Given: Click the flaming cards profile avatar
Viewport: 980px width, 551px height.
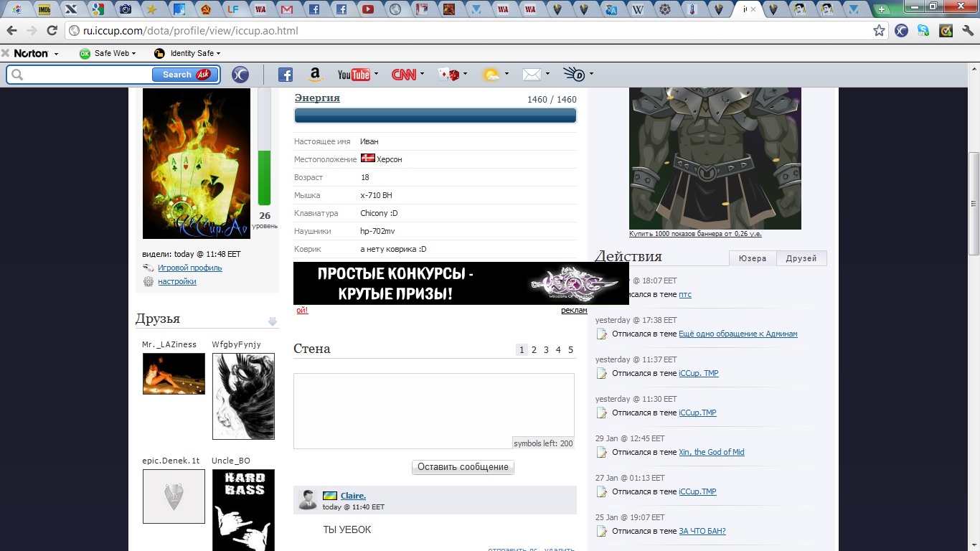Looking at the screenshot, I should click(197, 164).
